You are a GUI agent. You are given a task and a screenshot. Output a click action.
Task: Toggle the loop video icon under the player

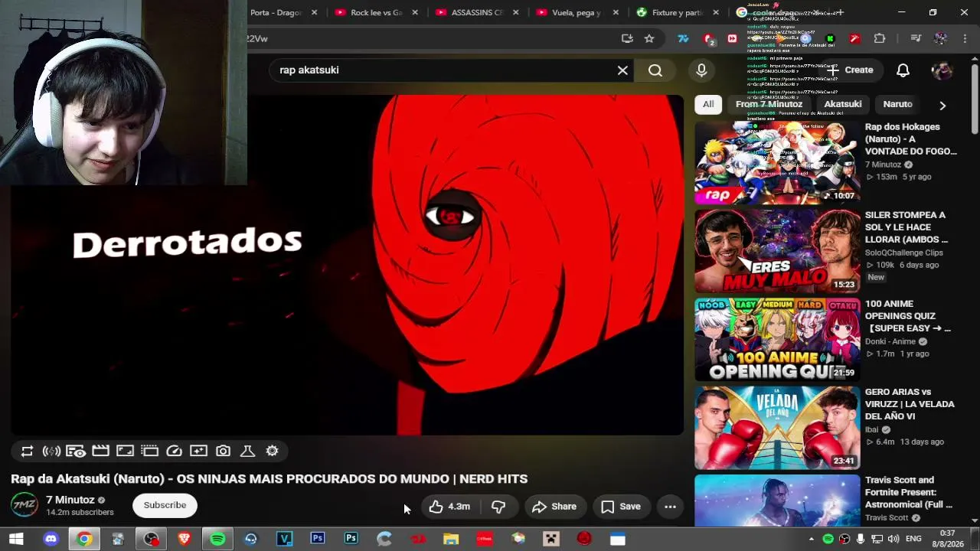(x=27, y=452)
